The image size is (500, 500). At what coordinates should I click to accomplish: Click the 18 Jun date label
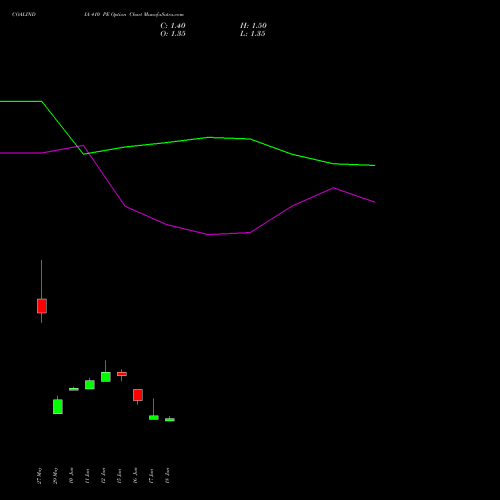(167, 476)
